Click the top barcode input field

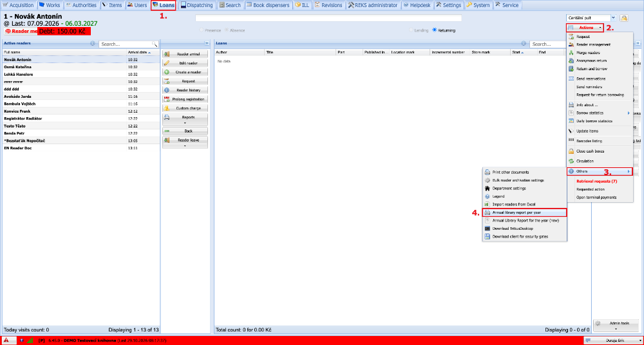point(328,18)
